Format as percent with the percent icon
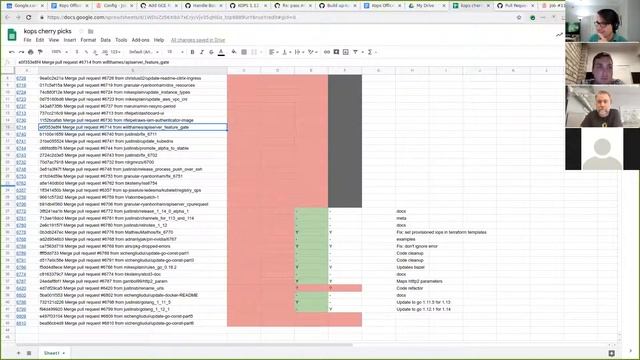Viewport: 640px width, 360px height. tap(86, 52)
